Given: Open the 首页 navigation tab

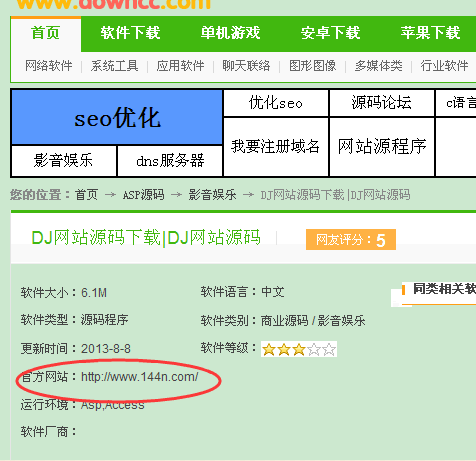Looking at the screenshot, I should pyautogui.click(x=46, y=33).
